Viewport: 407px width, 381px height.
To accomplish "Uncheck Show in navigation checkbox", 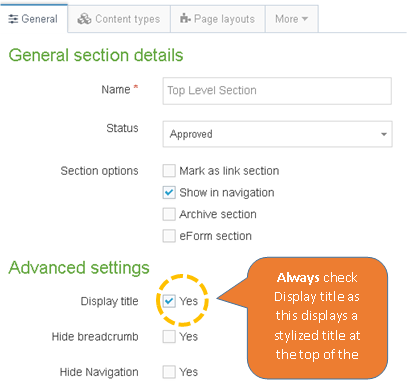I will [169, 193].
